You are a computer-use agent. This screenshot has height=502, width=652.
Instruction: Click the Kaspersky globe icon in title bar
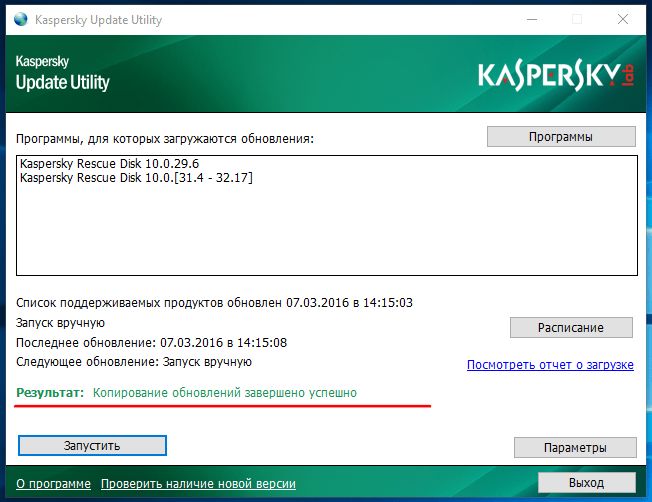[20, 19]
